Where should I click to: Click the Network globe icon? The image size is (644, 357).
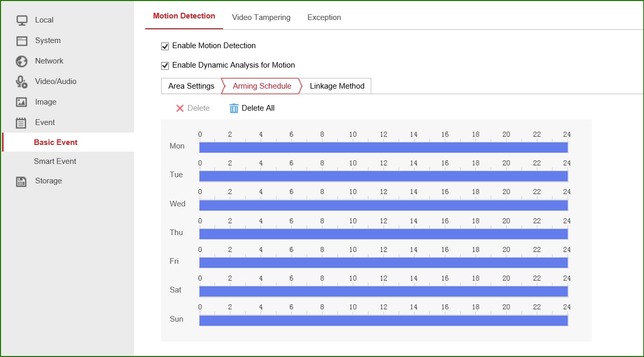(21, 61)
